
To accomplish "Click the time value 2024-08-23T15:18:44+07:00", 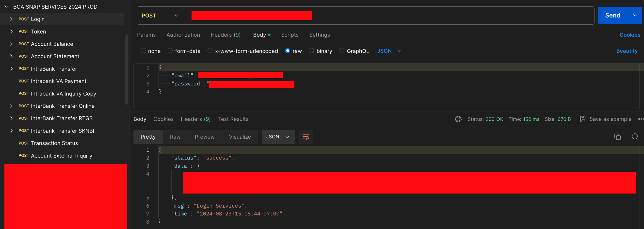I will click(240, 214).
